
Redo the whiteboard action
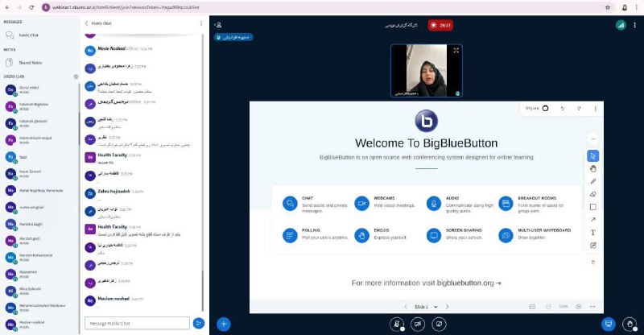(x=579, y=109)
